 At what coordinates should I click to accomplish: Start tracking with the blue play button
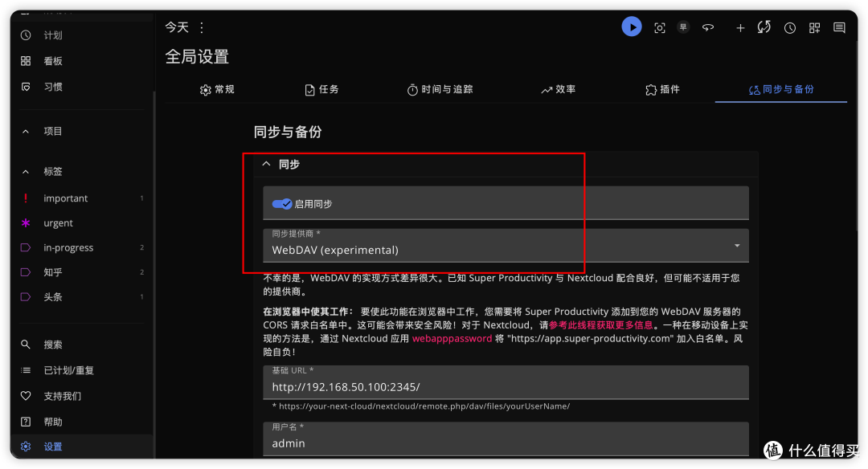coord(631,27)
